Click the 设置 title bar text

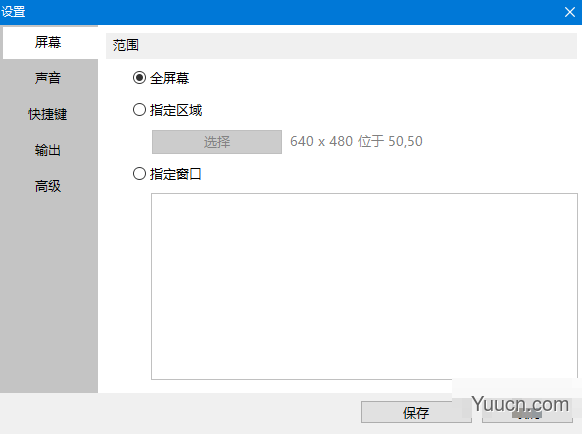[13, 12]
